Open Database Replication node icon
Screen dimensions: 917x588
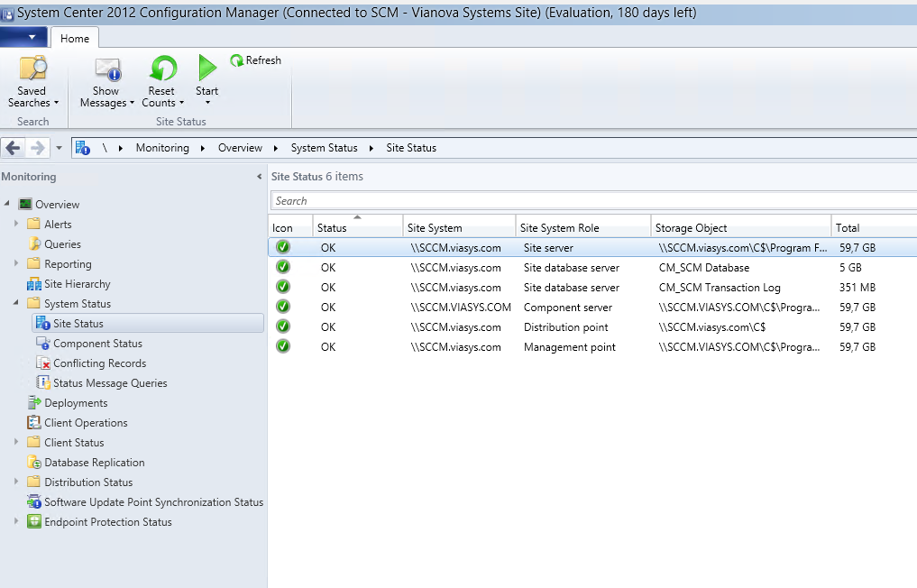(34, 463)
